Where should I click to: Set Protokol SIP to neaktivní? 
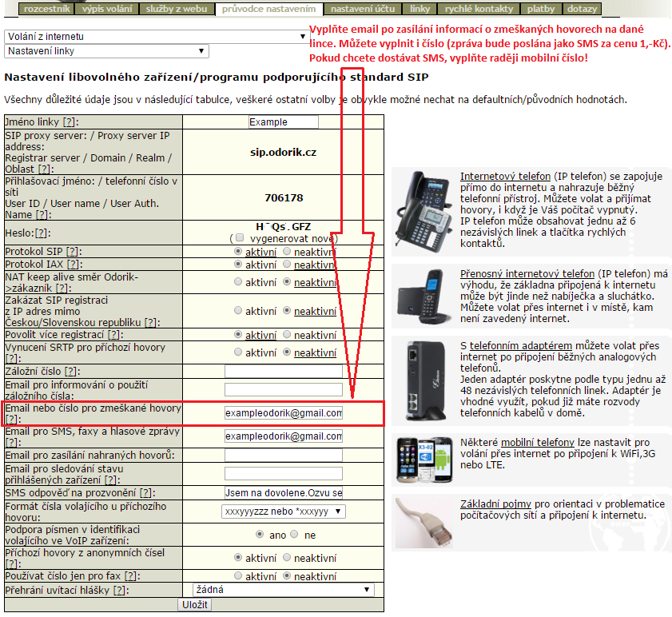tap(288, 252)
